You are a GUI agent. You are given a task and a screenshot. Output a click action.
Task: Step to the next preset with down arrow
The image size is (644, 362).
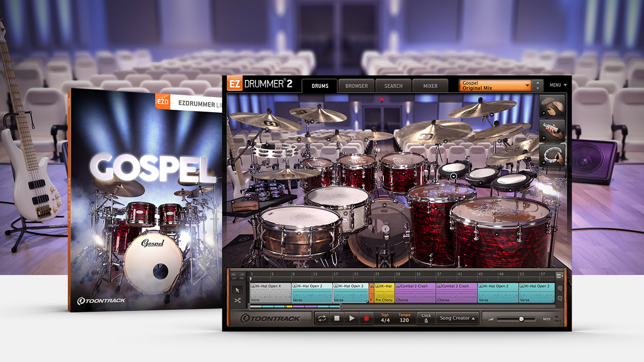[x=538, y=88]
